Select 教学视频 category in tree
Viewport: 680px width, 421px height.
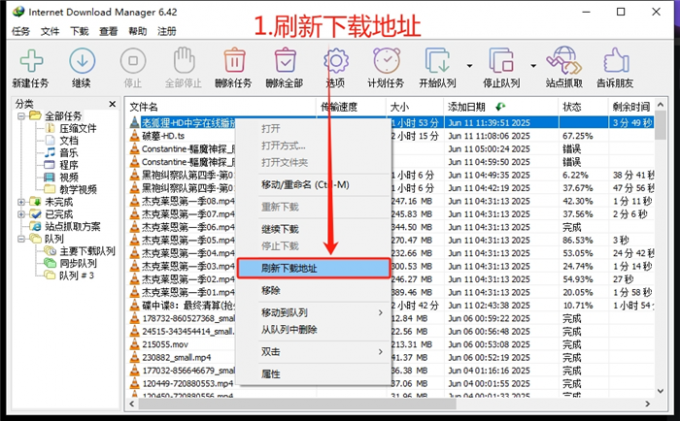tap(78, 189)
